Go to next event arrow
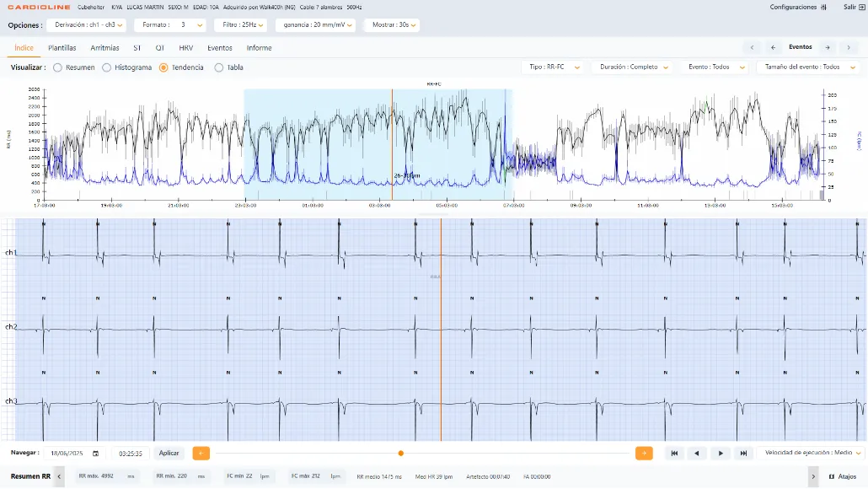The image size is (868, 489). [828, 47]
